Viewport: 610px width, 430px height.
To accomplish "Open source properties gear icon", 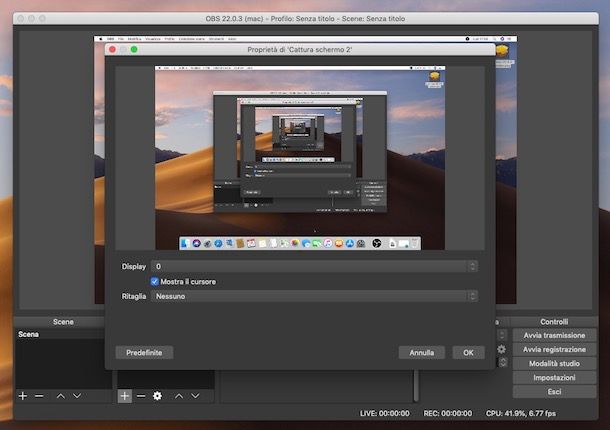I will (157, 396).
